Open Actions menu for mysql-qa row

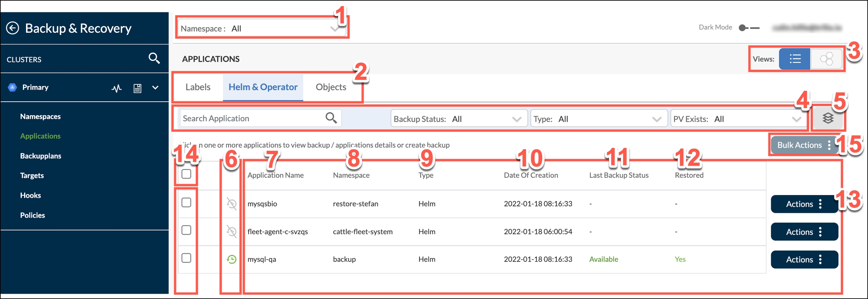click(x=804, y=259)
